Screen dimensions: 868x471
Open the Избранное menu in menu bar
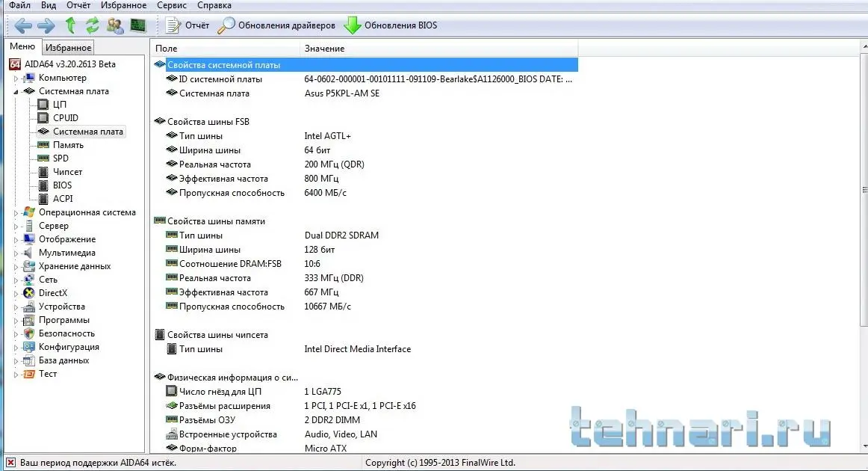point(123,5)
